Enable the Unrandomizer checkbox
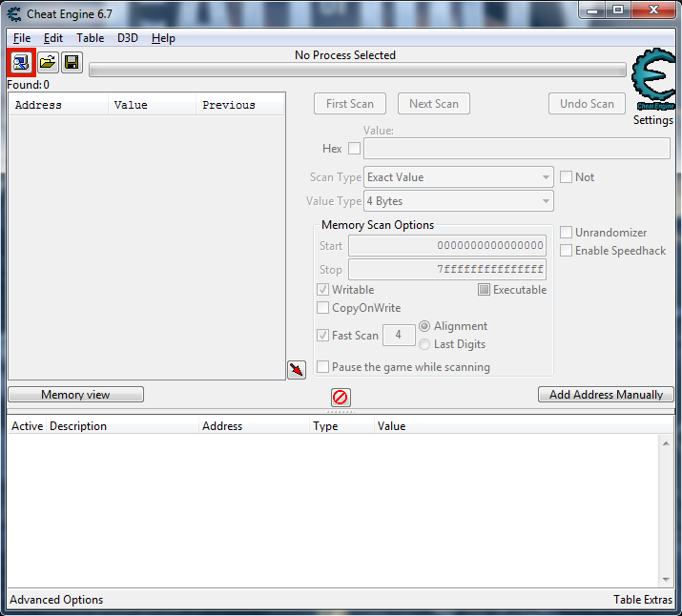 click(x=566, y=233)
